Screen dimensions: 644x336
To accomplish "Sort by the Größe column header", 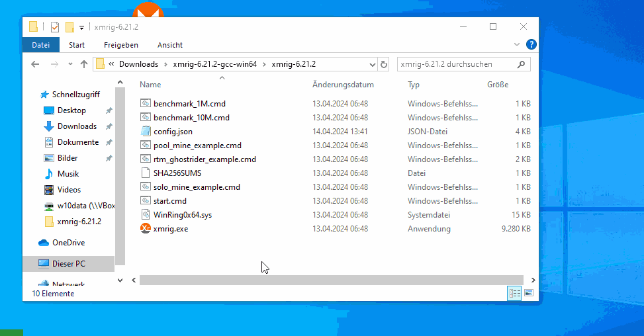I will pyautogui.click(x=498, y=85).
